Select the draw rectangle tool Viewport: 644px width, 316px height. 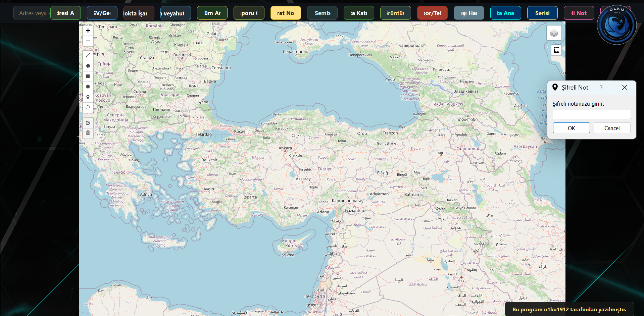[88, 76]
